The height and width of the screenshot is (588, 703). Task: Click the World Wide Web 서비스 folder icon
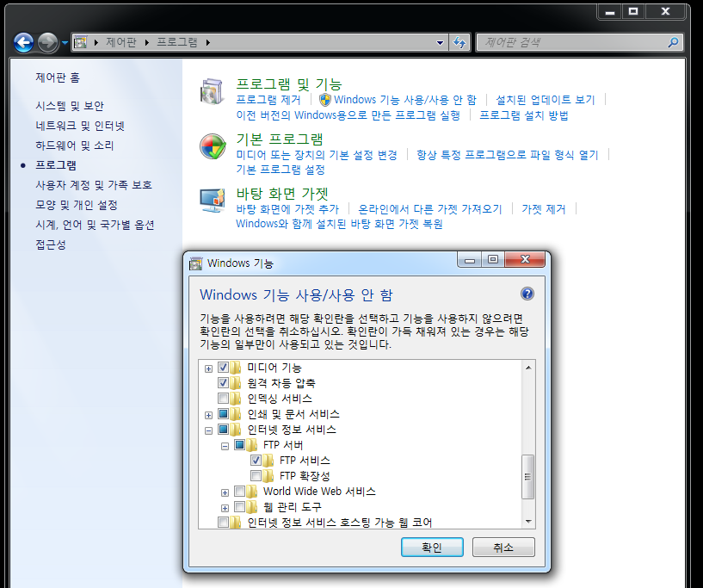point(251,491)
